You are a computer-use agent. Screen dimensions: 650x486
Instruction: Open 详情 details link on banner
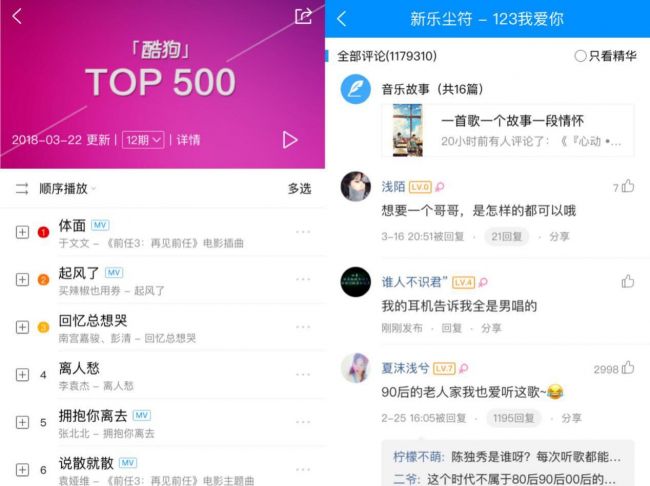[188, 140]
